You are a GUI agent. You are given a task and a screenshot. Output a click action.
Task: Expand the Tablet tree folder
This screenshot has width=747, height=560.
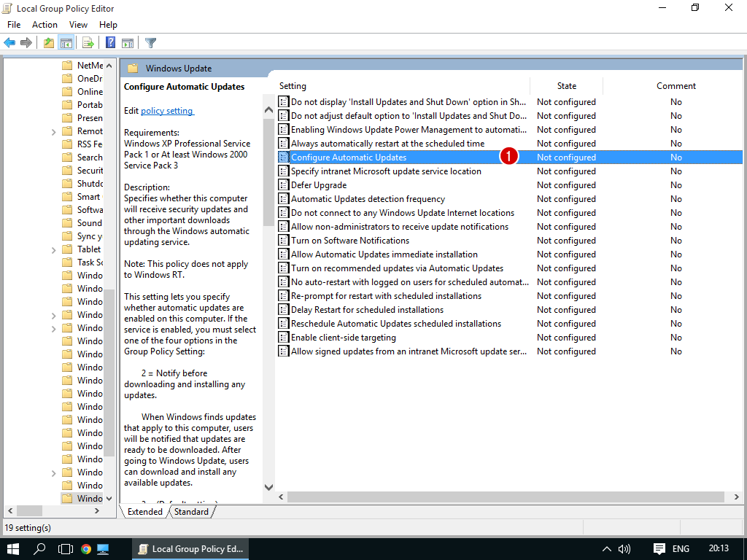pos(53,249)
